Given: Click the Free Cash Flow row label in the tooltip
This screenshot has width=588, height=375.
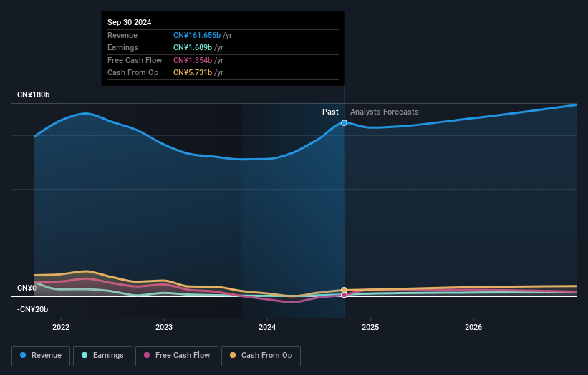Looking at the screenshot, I should click(135, 60).
